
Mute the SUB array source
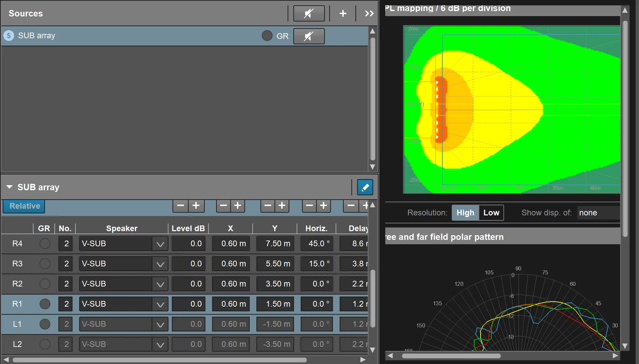pyautogui.click(x=309, y=36)
